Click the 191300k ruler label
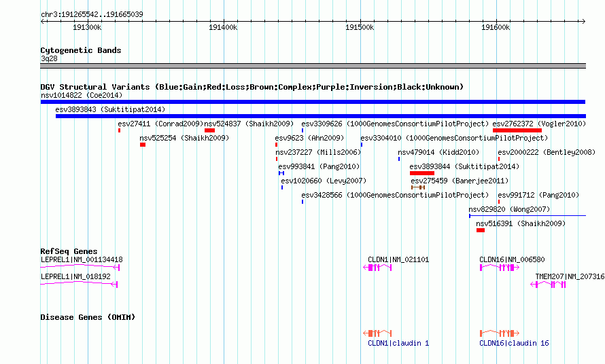This screenshot has width=605, height=364. pyautogui.click(x=87, y=27)
